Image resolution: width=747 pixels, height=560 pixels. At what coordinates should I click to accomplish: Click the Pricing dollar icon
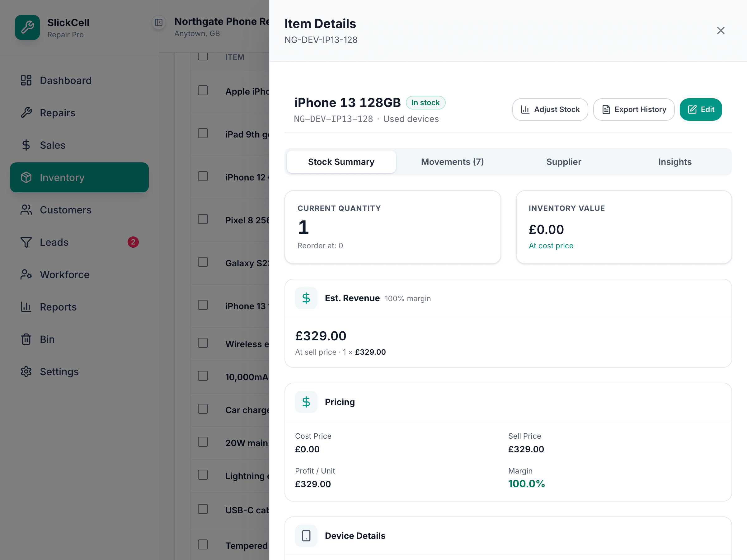pos(306,402)
